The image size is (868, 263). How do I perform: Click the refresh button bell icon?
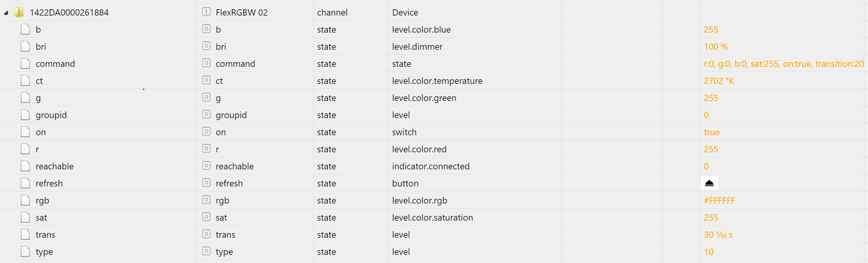pos(709,183)
